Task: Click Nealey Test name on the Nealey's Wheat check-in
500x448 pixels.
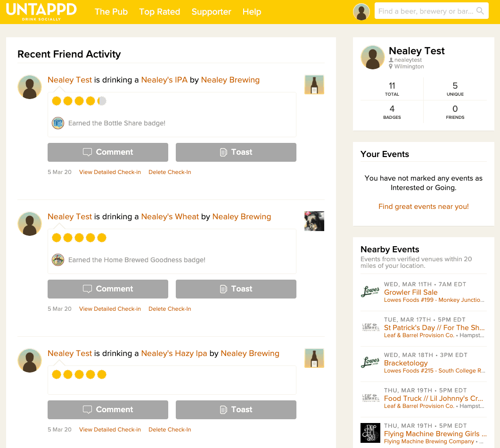Action: [70, 216]
